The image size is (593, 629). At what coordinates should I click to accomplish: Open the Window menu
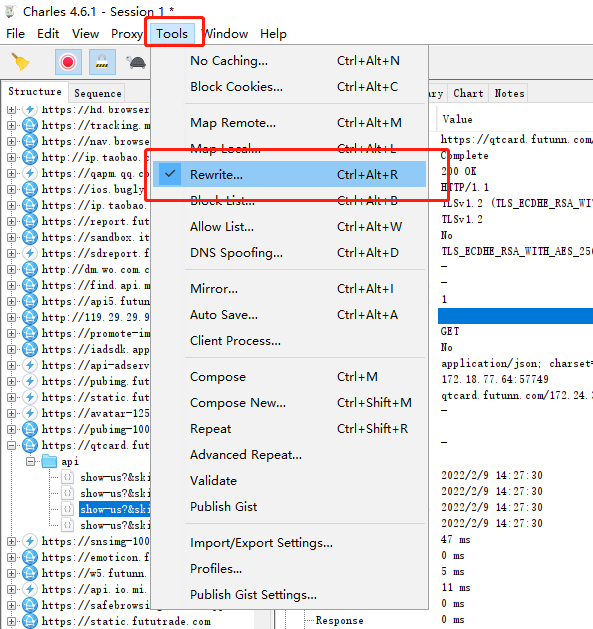[226, 34]
